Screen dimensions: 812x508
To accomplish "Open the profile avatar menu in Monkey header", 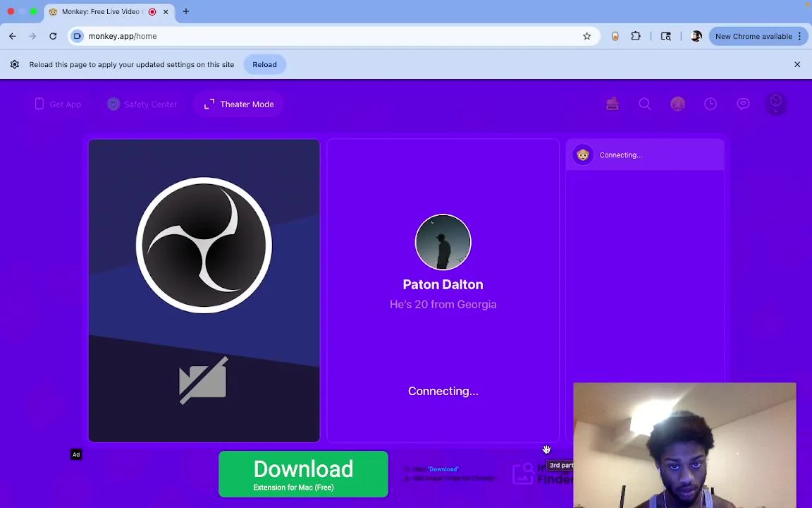I will (776, 104).
